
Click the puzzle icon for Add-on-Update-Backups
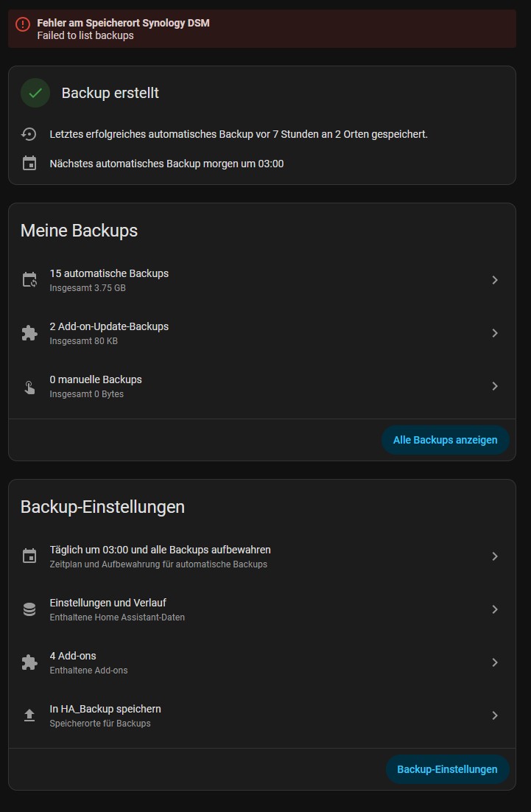[x=29, y=333]
